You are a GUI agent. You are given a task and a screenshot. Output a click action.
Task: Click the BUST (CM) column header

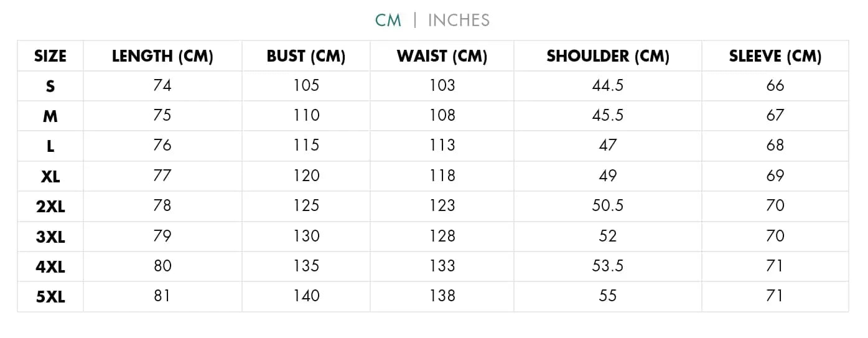[x=306, y=56]
